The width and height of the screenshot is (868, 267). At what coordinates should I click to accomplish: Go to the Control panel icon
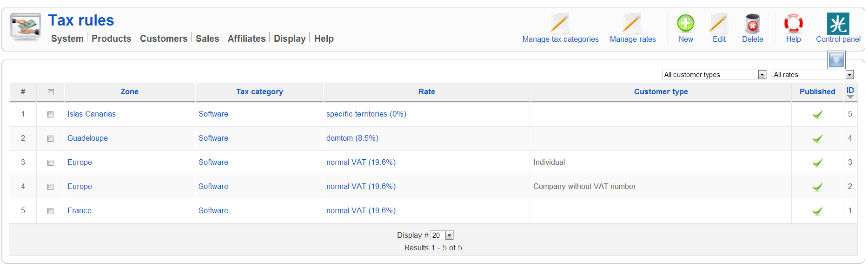838,23
